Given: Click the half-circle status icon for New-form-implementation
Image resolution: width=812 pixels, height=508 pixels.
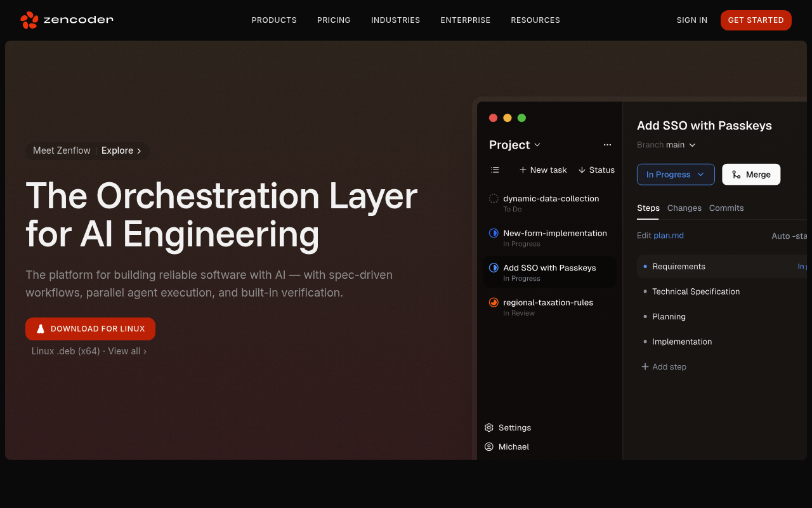Looking at the screenshot, I should click(494, 234).
